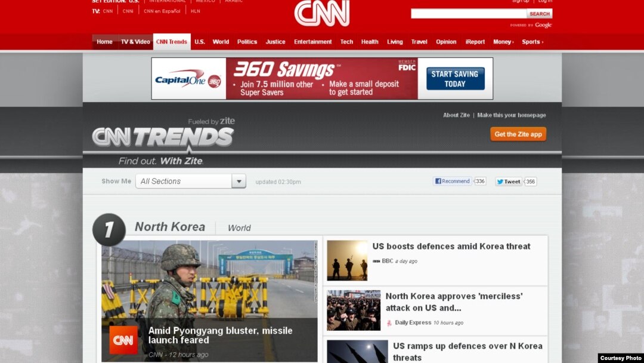Open the Politics section

tap(247, 42)
